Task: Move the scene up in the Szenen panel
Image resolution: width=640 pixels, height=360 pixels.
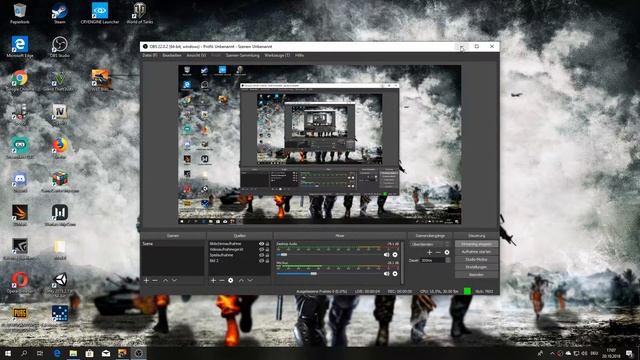Action: pyautogui.click(x=165, y=280)
